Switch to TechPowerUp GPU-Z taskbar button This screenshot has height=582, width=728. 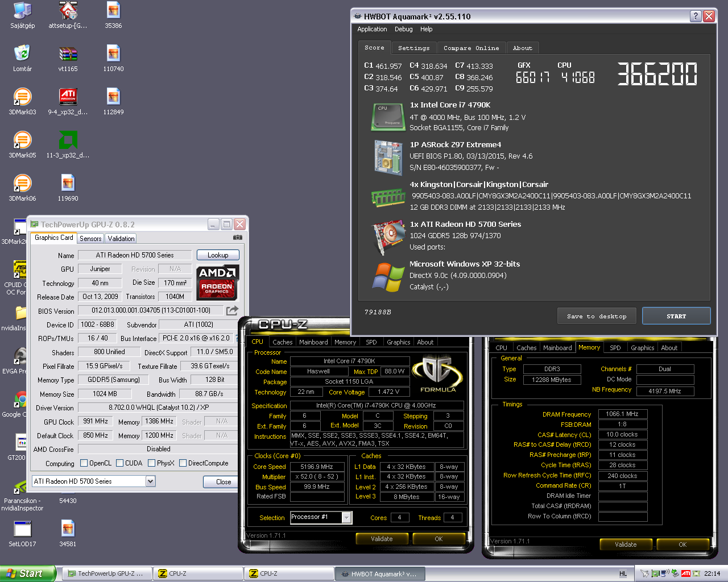coord(106,573)
